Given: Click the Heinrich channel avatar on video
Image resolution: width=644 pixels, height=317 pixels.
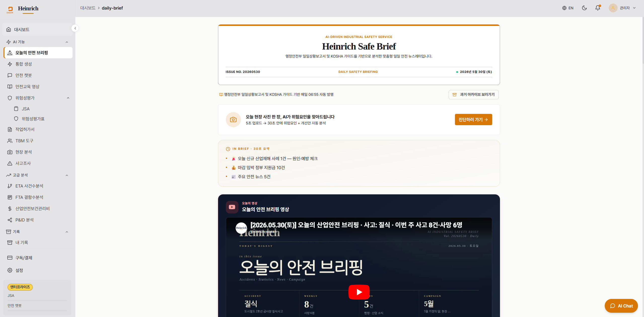Looking at the screenshot, I should click(241, 228).
